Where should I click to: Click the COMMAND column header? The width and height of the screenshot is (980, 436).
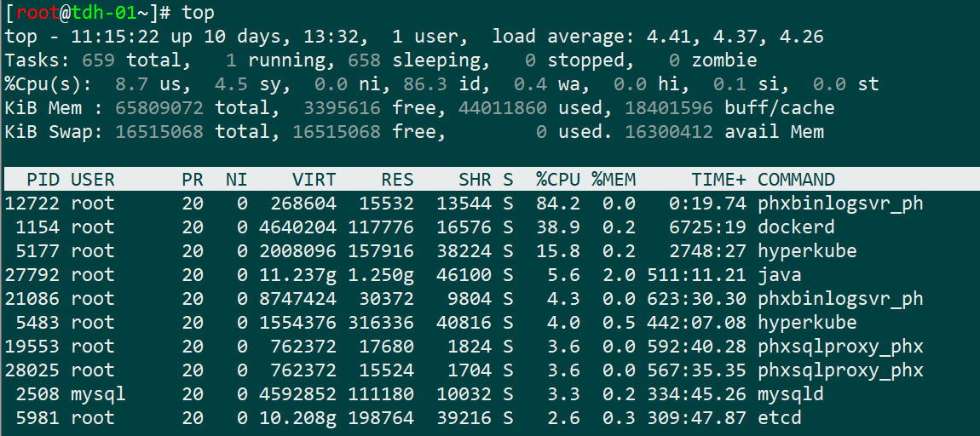tap(796, 180)
